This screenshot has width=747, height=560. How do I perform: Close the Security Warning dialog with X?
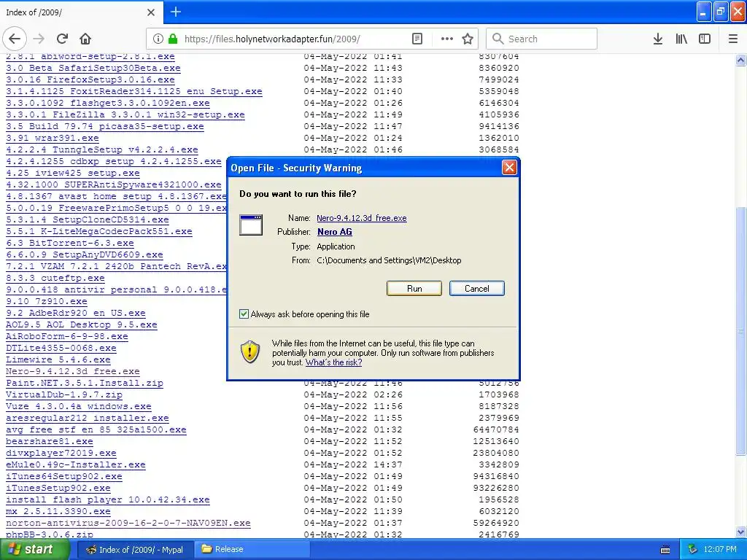point(509,167)
